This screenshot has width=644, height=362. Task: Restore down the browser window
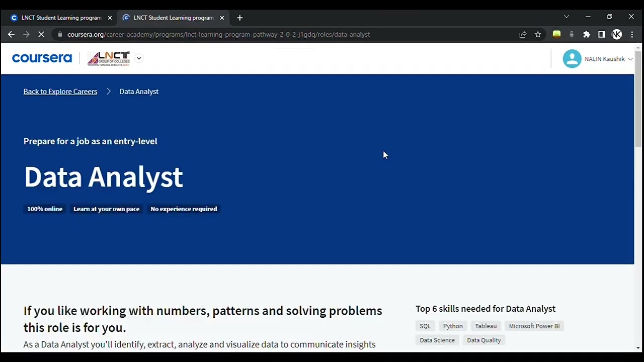(x=609, y=17)
